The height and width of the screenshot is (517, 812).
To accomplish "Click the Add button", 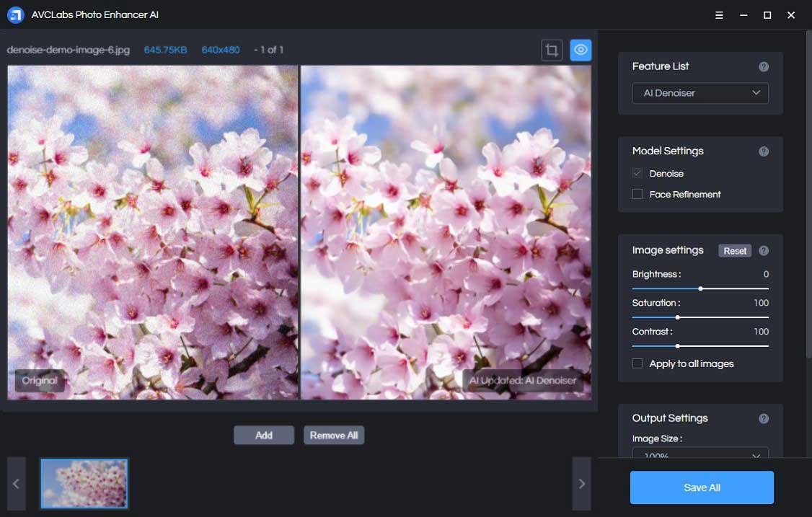I will [x=264, y=435].
